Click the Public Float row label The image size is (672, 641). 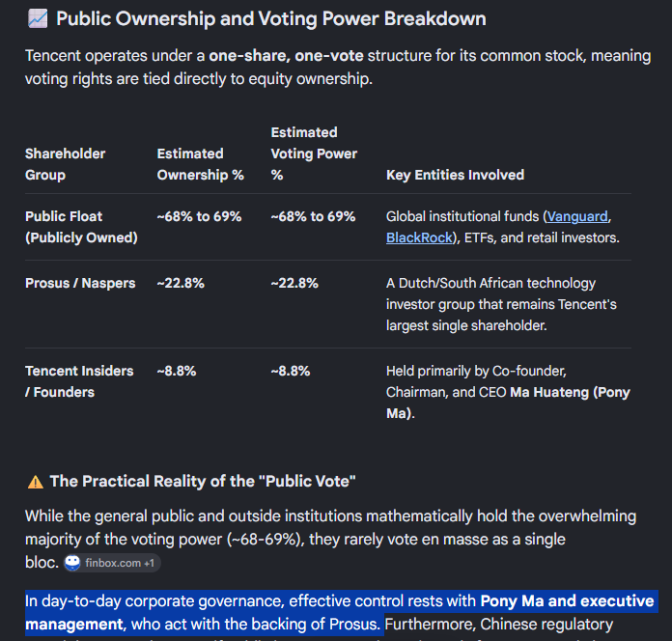pos(81,227)
